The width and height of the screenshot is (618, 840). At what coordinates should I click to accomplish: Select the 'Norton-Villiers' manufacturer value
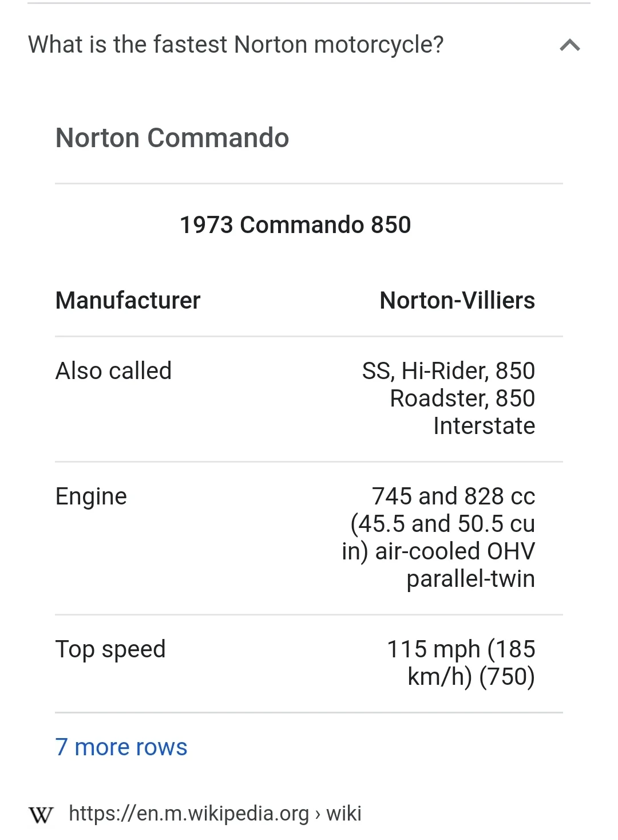pyautogui.click(x=457, y=301)
